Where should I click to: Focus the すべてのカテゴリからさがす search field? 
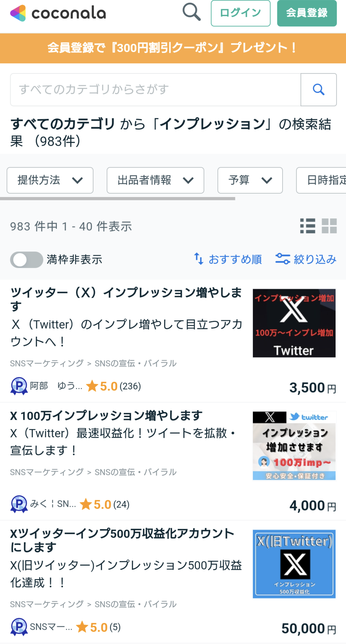[156, 90]
